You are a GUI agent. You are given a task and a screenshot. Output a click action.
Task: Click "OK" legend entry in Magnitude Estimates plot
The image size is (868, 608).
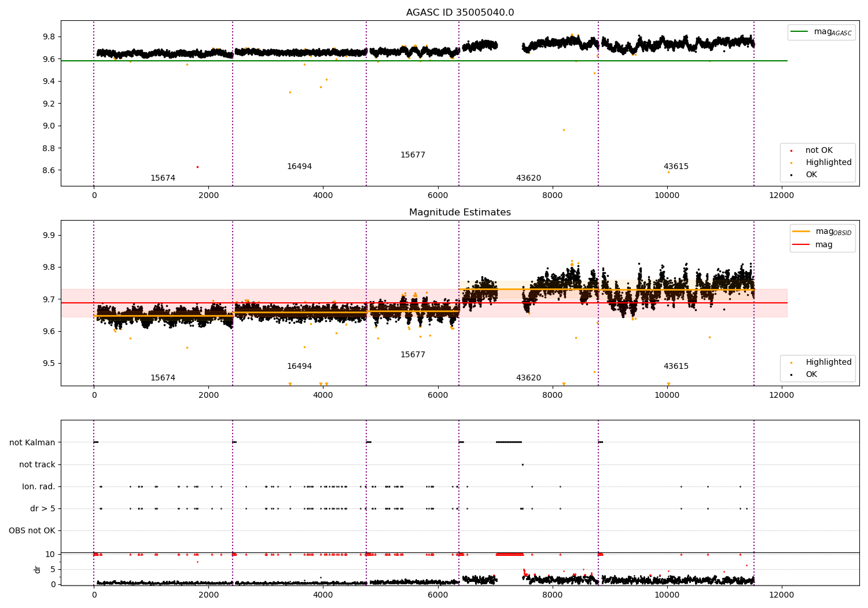coord(811,375)
